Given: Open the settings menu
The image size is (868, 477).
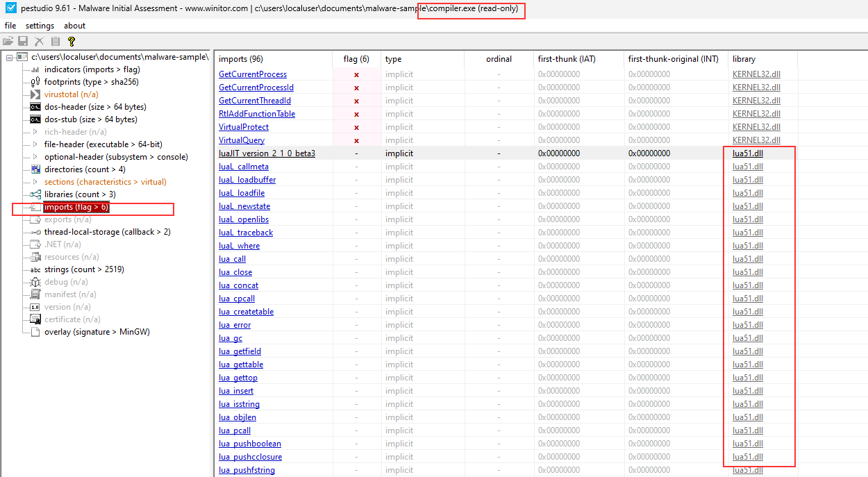Looking at the screenshot, I should pos(40,26).
